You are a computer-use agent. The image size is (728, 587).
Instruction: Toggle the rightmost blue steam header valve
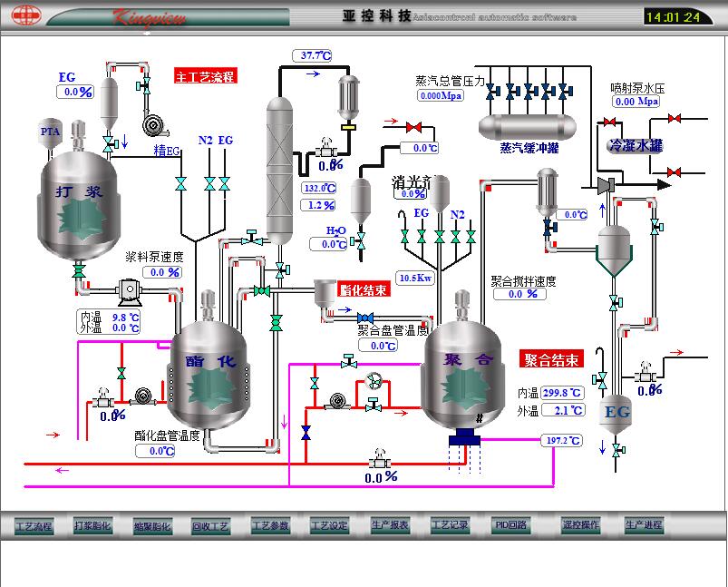(564, 92)
